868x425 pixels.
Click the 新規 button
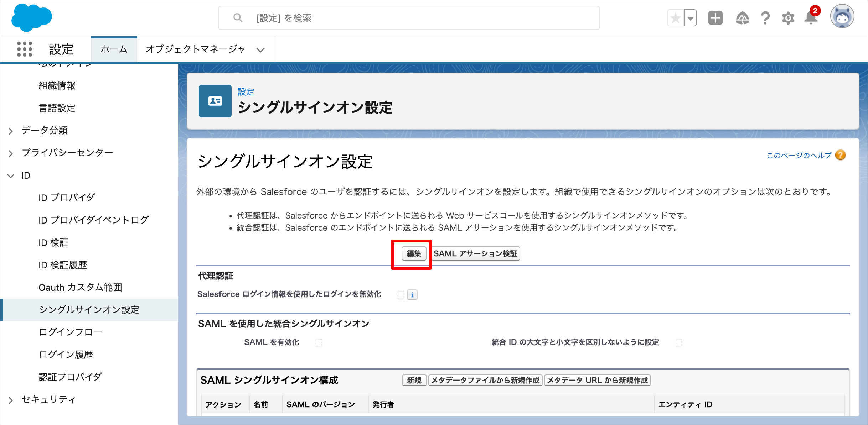coord(414,380)
